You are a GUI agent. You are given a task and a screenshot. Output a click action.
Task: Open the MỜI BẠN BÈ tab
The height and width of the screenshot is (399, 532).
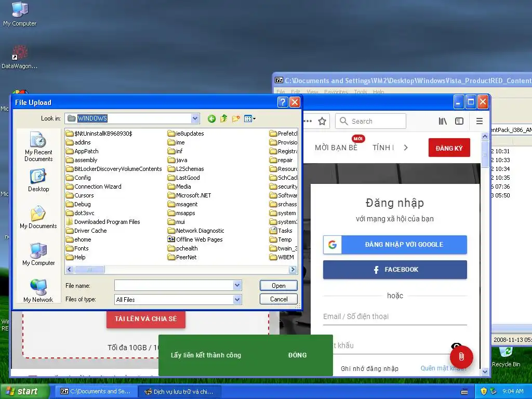[336, 148]
